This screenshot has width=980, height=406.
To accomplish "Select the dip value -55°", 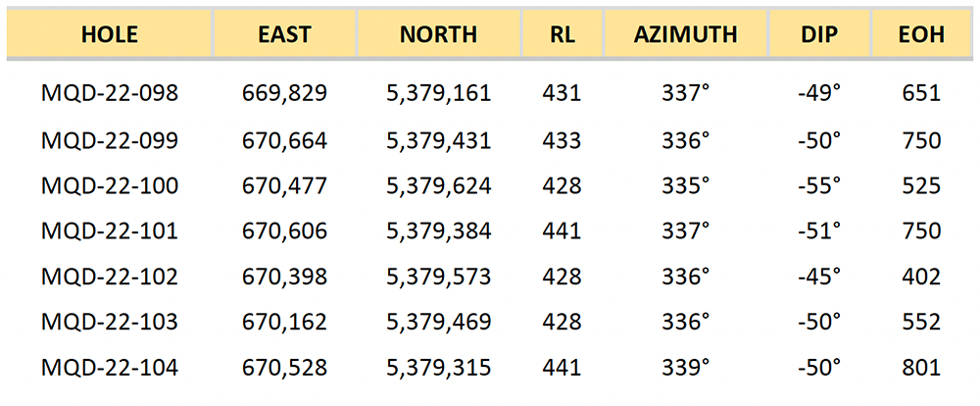I will [x=818, y=185].
